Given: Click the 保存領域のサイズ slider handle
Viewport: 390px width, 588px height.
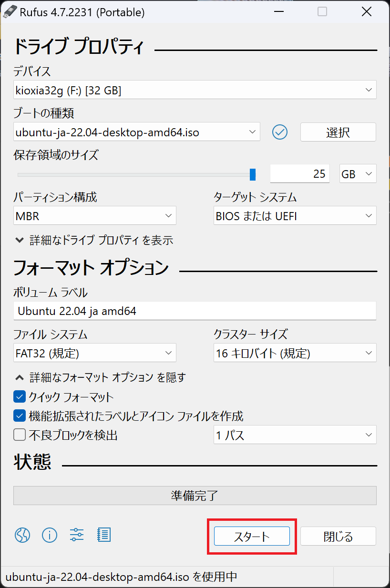Looking at the screenshot, I should click(253, 174).
